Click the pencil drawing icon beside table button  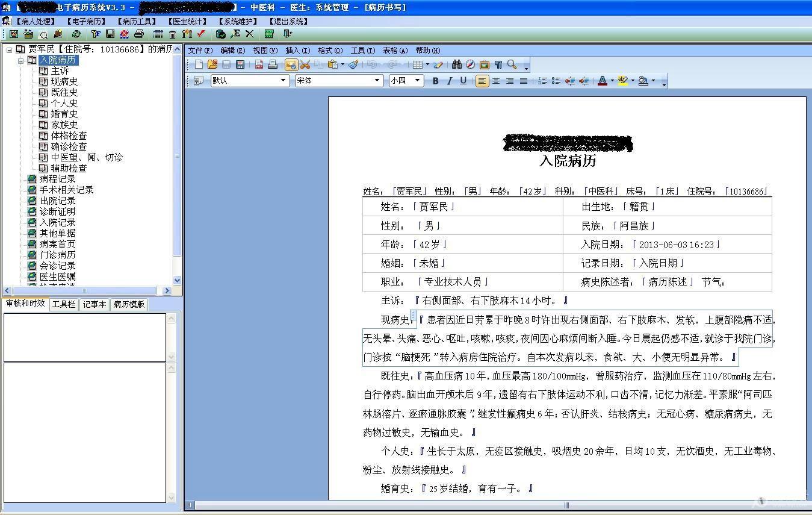point(438,64)
